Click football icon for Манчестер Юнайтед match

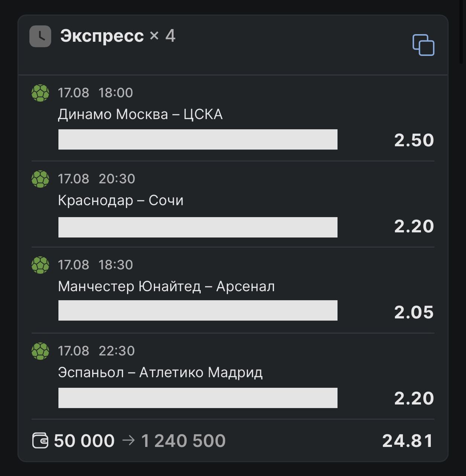[40, 265]
